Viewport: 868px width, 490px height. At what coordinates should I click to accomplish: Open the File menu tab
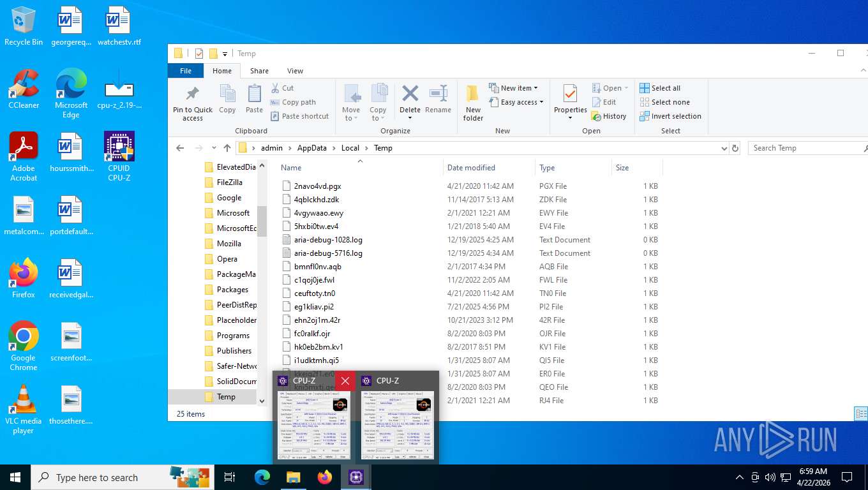pyautogui.click(x=186, y=71)
